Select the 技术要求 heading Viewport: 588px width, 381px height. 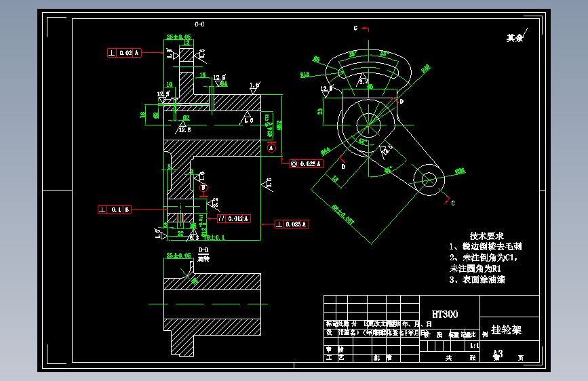coord(486,236)
